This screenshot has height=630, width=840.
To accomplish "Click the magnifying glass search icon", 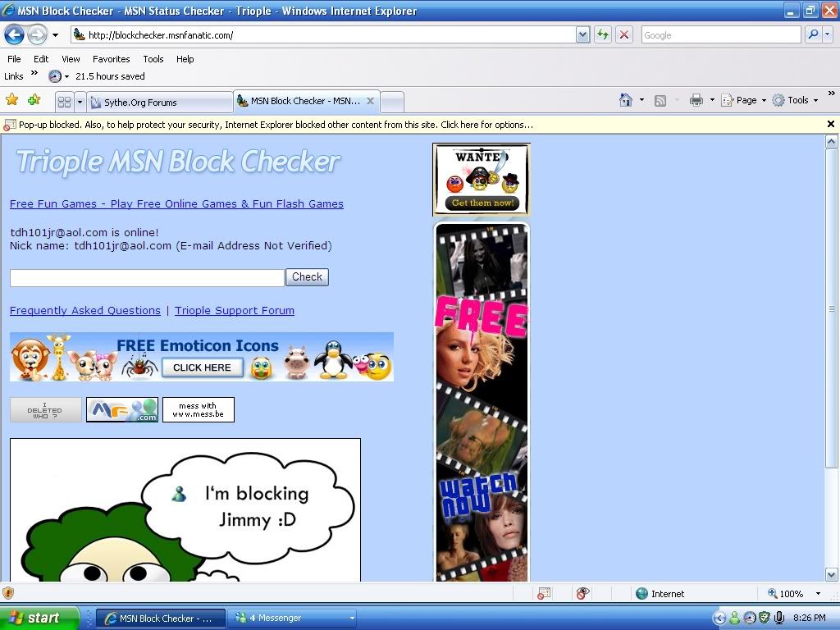I will [813, 34].
